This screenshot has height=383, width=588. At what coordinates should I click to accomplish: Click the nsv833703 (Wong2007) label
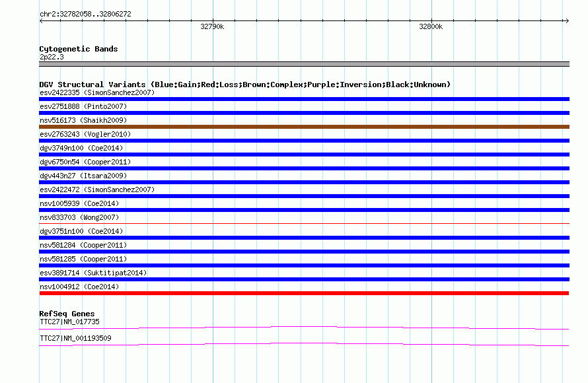pos(79,217)
